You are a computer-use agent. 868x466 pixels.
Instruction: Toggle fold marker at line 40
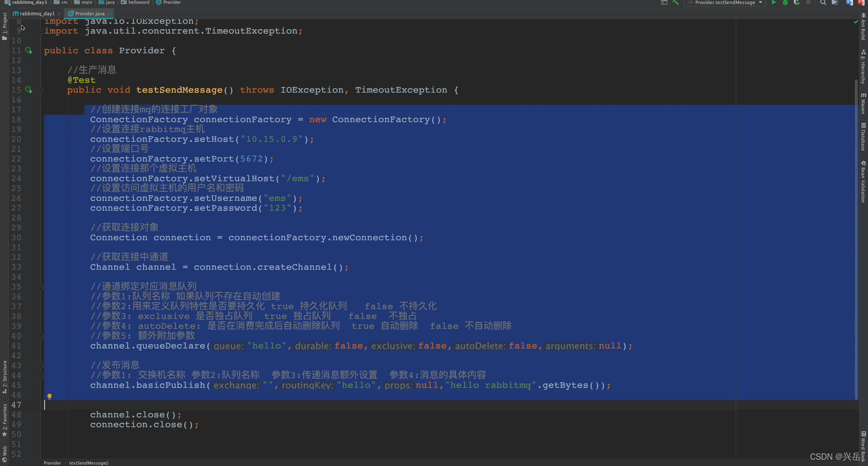point(40,336)
